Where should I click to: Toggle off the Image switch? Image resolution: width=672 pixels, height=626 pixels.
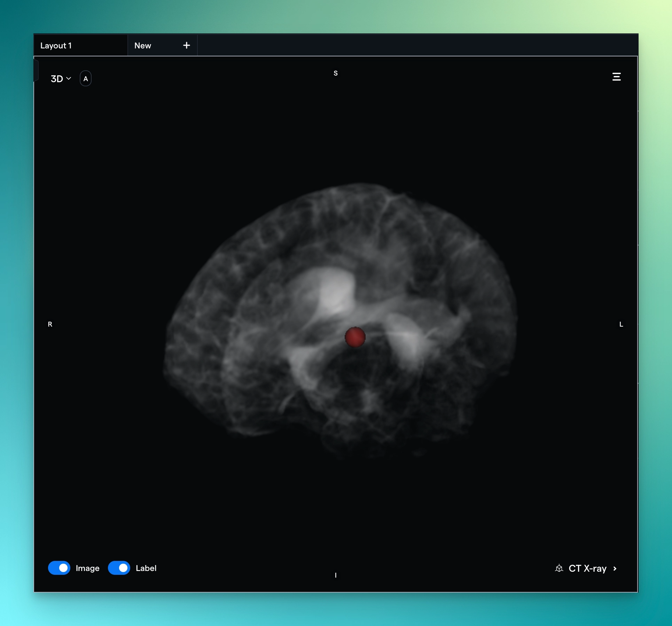click(x=59, y=568)
